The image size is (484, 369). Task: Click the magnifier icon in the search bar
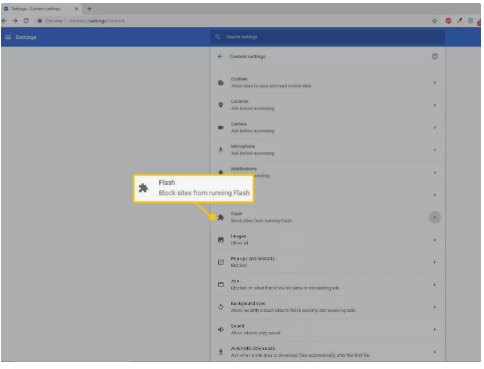click(x=218, y=37)
